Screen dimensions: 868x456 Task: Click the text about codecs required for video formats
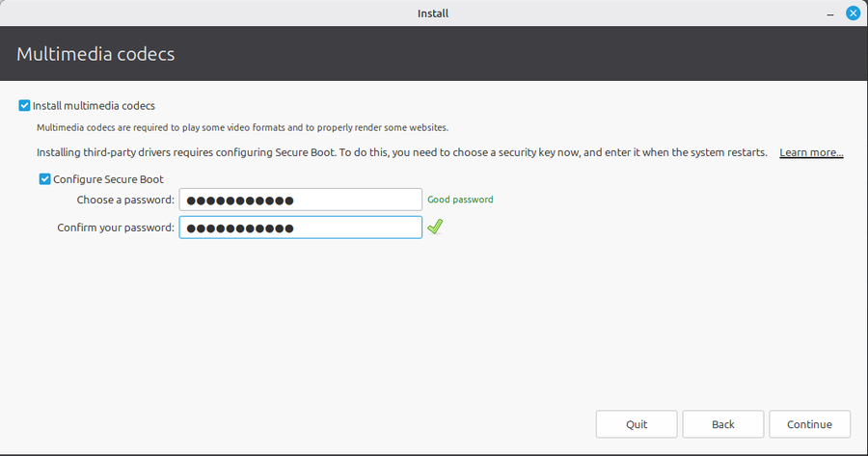242,128
